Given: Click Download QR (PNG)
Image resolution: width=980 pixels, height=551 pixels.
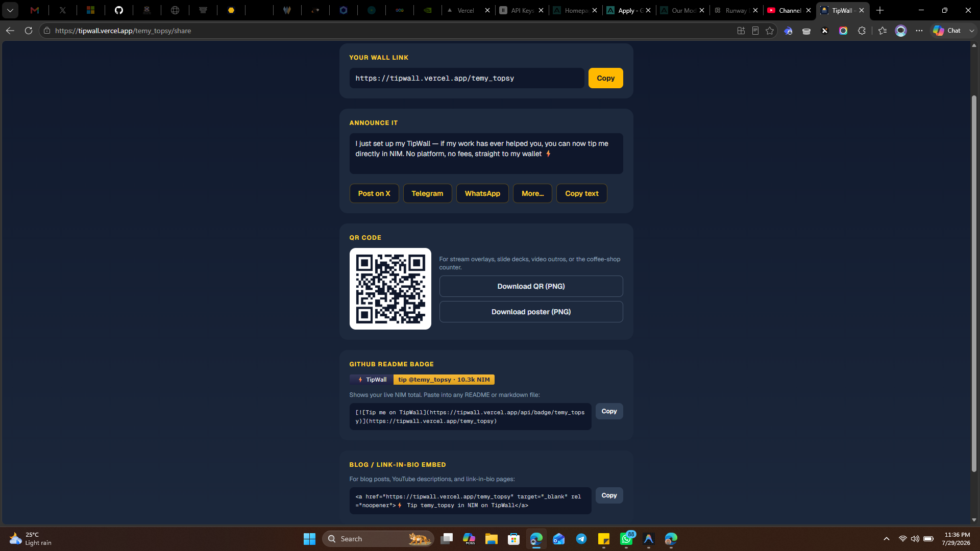Looking at the screenshot, I should click(531, 286).
